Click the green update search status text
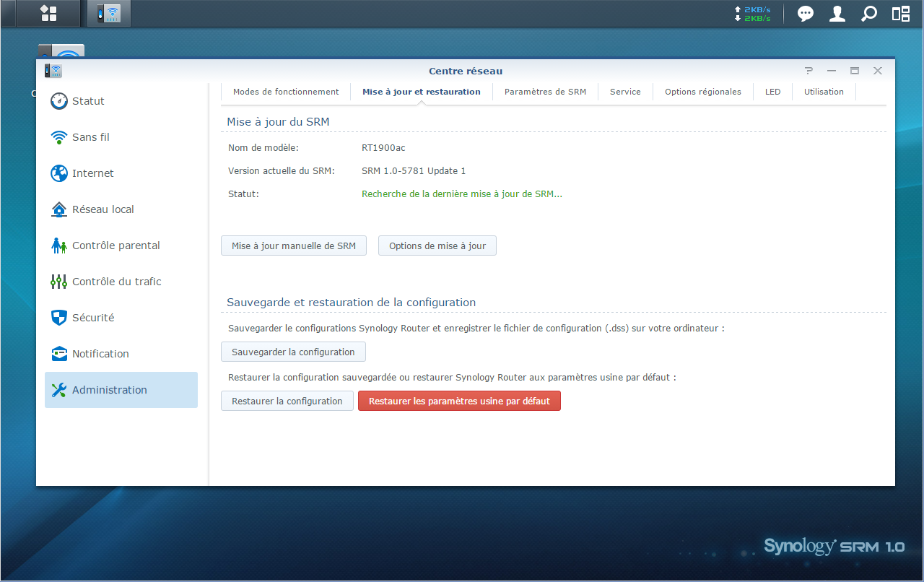 click(x=462, y=194)
